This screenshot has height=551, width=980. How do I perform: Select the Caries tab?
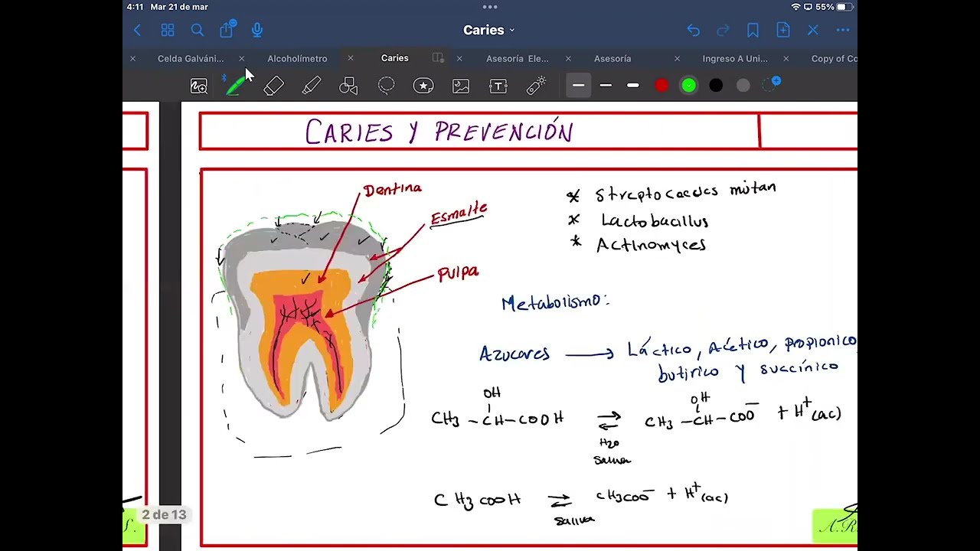click(395, 58)
